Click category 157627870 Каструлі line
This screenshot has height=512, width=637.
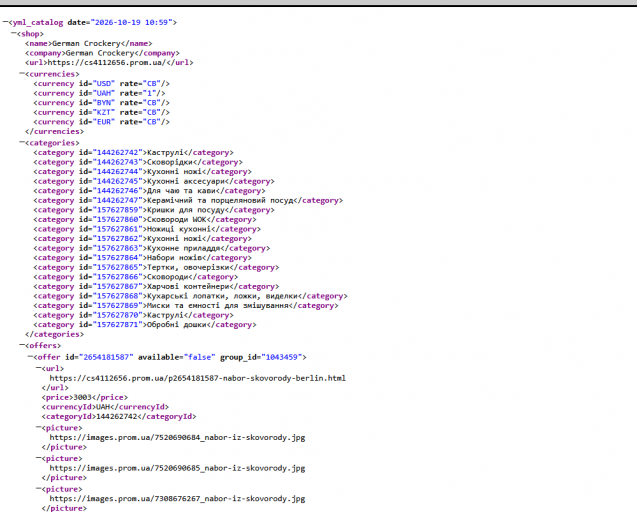click(x=134, y=315)
